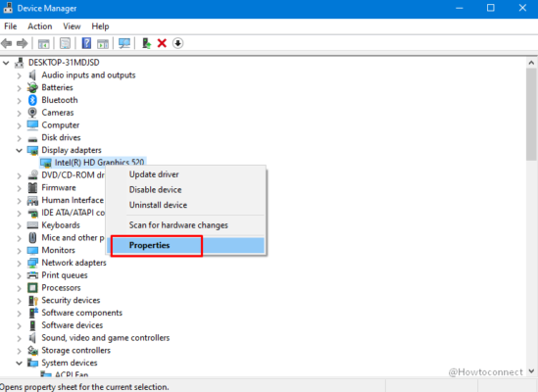
Task: Click the vertical scrollbar up arrow
Action: click(531, 63)
